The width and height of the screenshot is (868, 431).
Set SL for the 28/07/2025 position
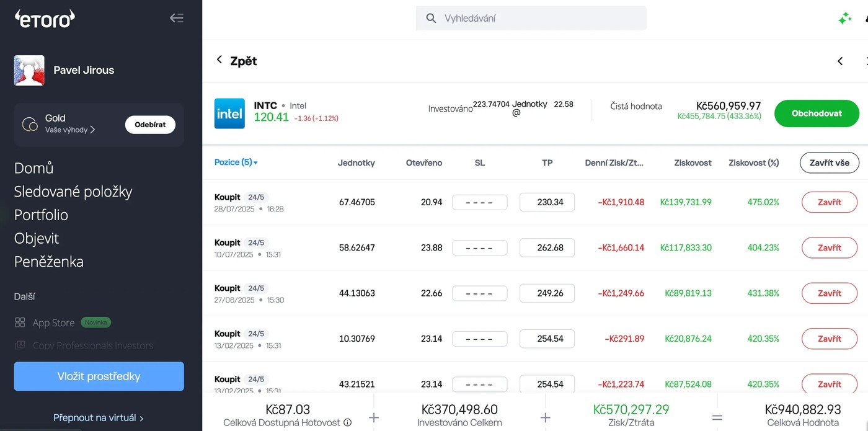[480, 202]
